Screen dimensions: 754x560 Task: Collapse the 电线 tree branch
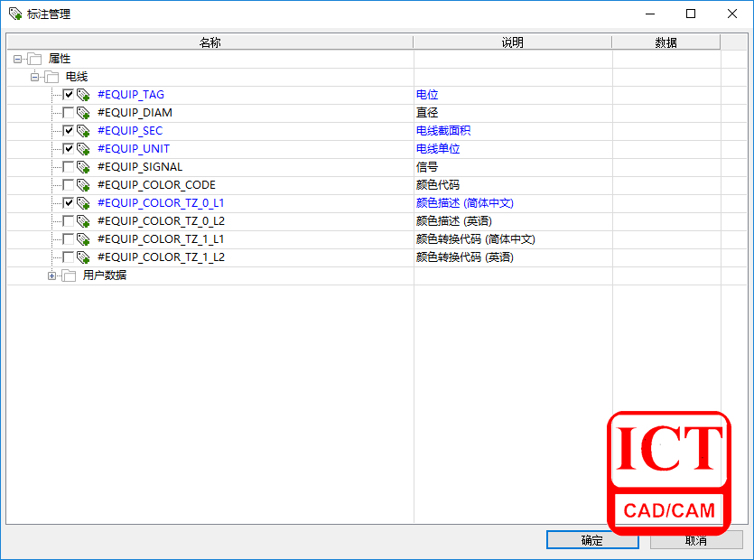click(34, 77)
